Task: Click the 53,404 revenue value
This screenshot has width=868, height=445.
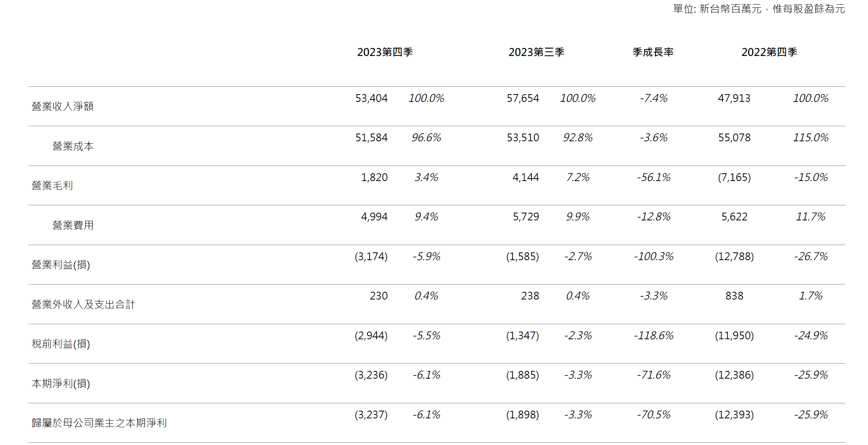Action: click(x=371, y=98)
